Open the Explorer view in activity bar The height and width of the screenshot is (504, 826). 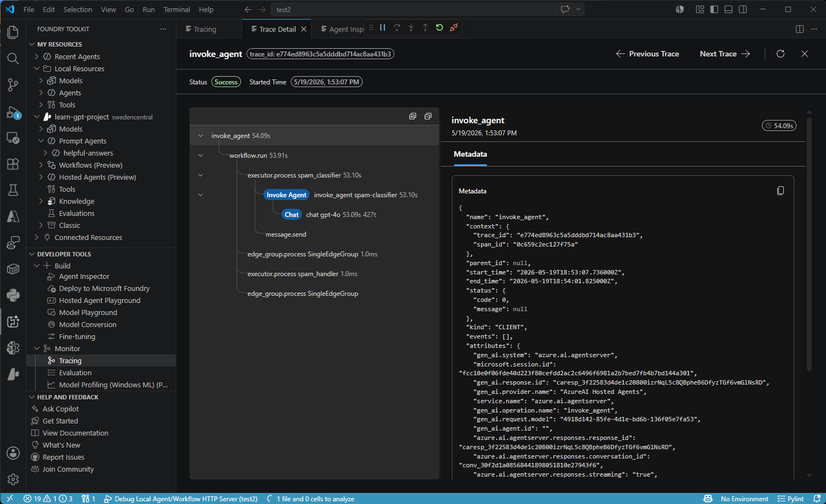(13, 32)
